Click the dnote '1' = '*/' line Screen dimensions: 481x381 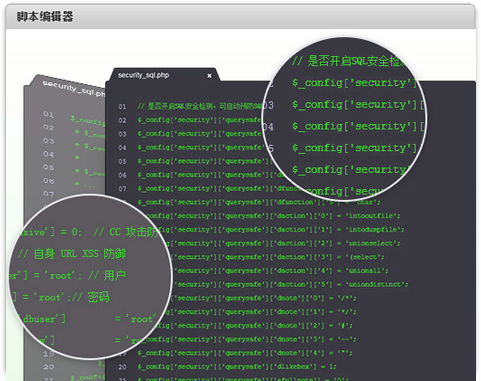(261, 312)
